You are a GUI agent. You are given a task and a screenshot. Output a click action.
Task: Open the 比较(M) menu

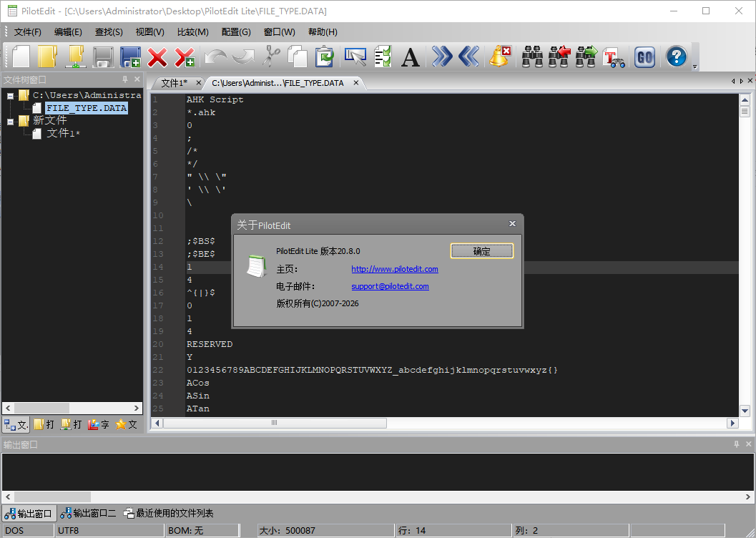click(x=193, y=31)
